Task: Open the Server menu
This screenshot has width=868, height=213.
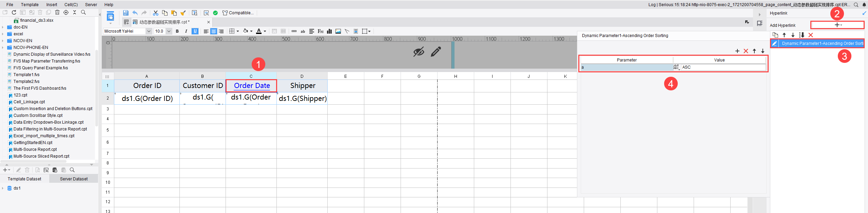Action: pos(91,5)
